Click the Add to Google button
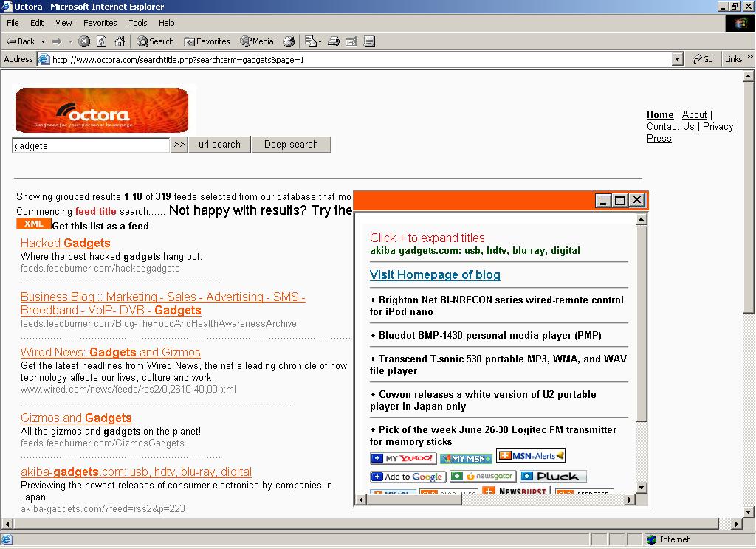 pyautogui.click(x=408, y=477)
